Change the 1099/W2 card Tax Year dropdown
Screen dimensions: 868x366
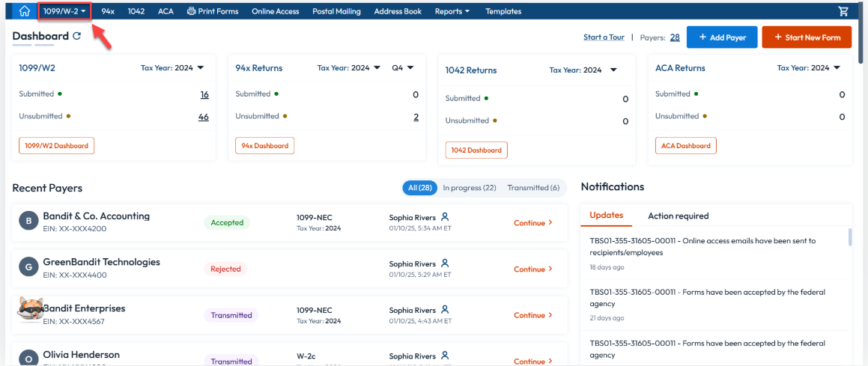(x=172, y=68)
